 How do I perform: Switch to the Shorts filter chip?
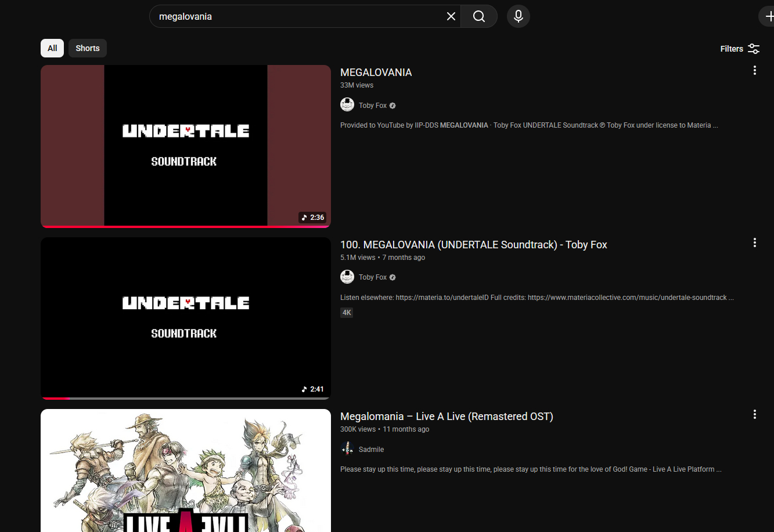coord(88,48)
